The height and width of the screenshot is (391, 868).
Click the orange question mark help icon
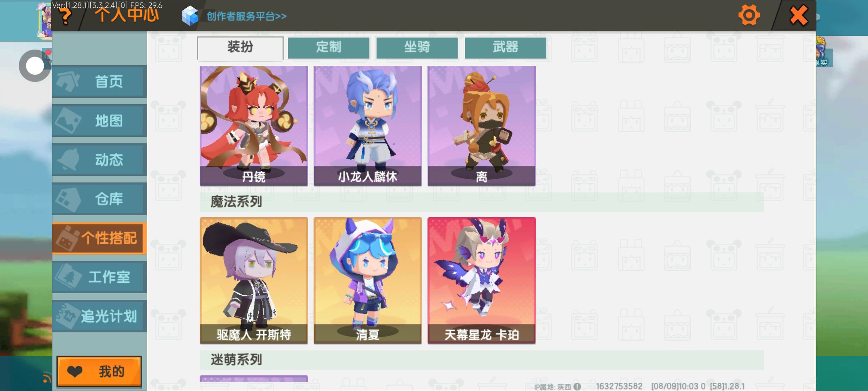click(65, 16)
